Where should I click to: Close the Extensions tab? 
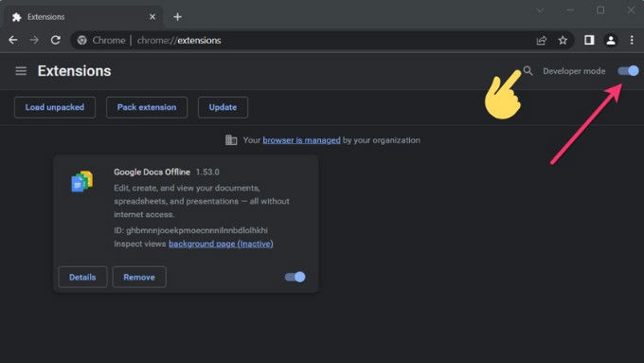pos(152,17)
